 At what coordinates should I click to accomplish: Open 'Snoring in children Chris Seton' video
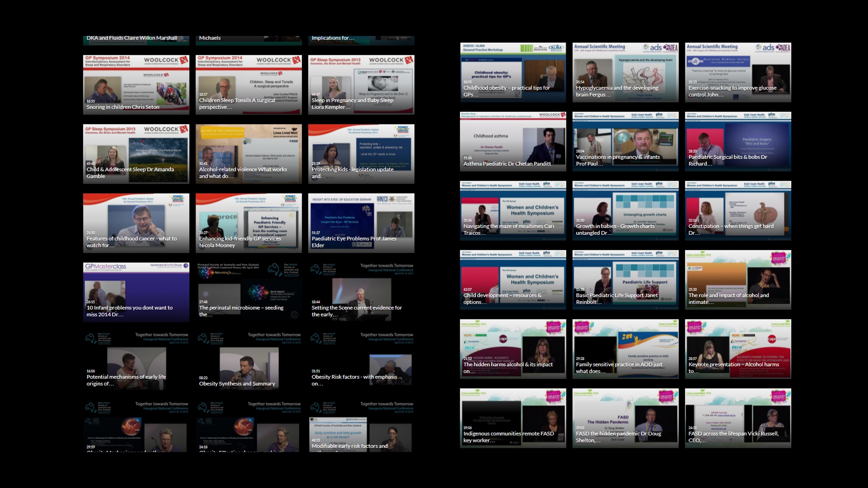[136, 85]
